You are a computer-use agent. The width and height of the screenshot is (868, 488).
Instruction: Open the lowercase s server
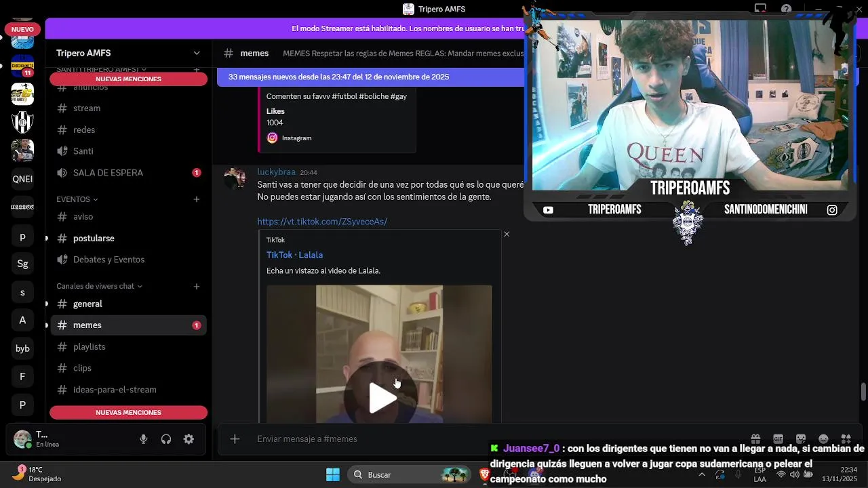coord(22,292)
